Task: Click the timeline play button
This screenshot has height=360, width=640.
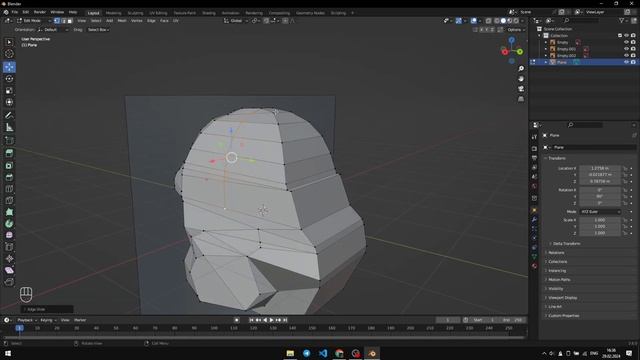Action: 271,320
